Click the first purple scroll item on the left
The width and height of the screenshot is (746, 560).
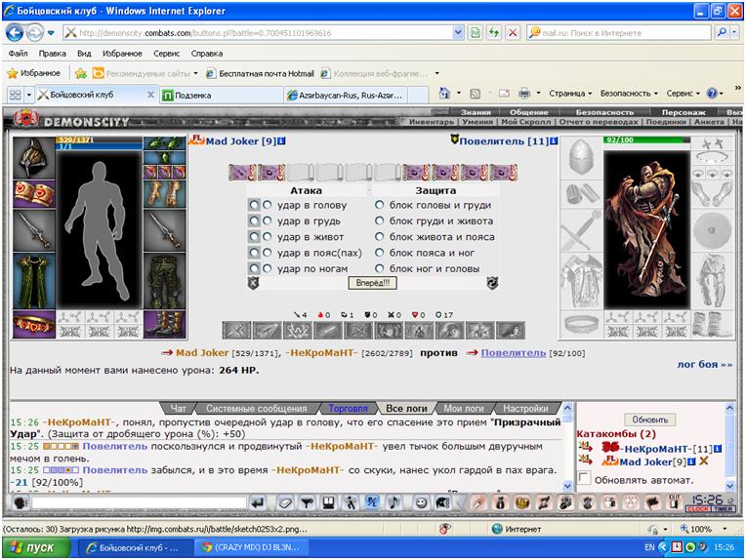[242, 172]
